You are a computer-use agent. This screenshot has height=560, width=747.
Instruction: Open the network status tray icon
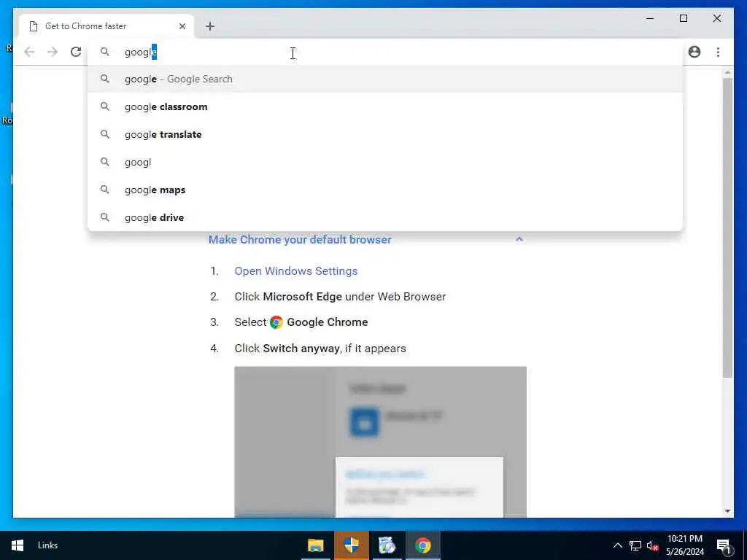[x=635, y=545]
